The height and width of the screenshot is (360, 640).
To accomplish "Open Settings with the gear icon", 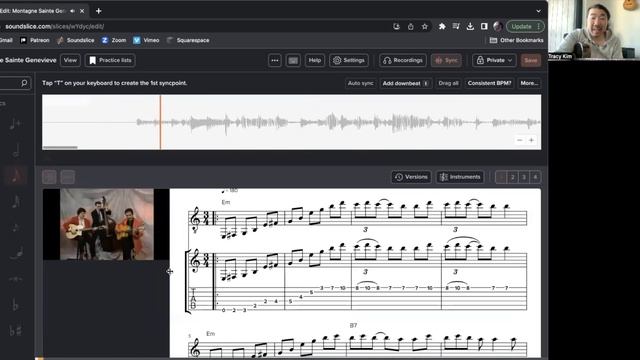I will 349,60.
